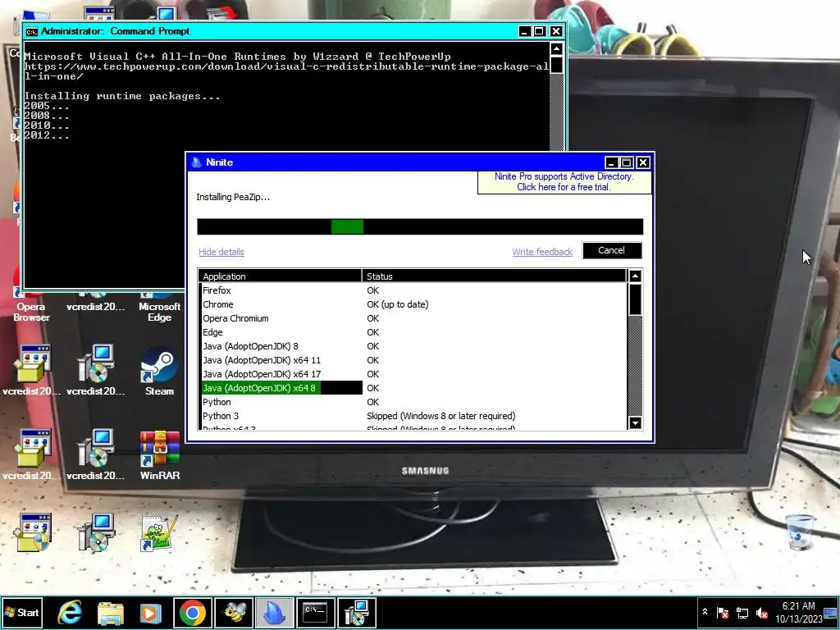
Task: Click the techpowerup.com URL in Command Prompt
Action: [286, 71]
